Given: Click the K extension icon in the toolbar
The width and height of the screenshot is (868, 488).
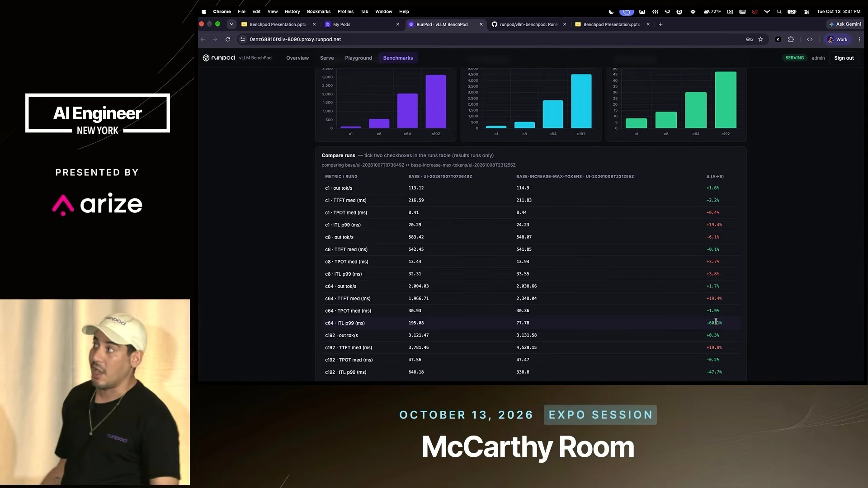Looking at the screenshot, I should [778, 39].
